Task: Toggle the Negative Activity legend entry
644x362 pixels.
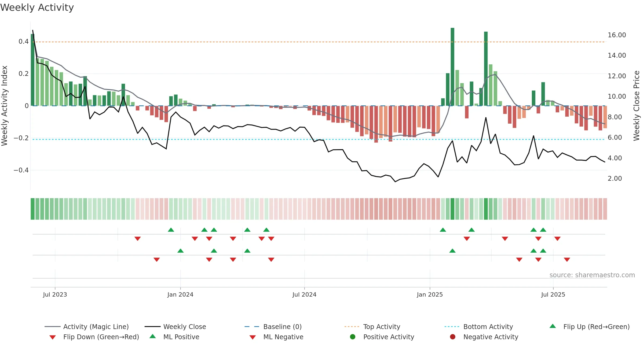Action: point(484,337)
